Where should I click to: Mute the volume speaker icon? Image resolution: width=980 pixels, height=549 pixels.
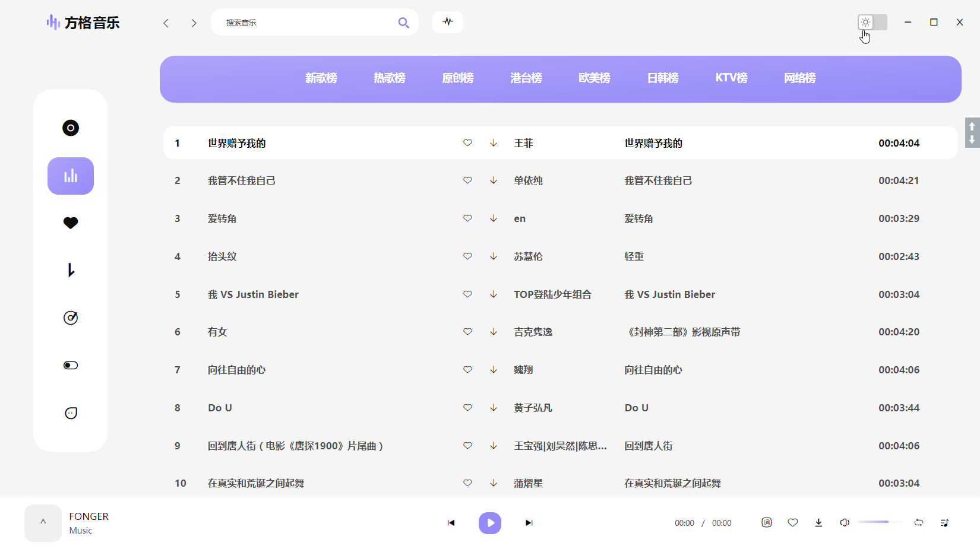845,523
